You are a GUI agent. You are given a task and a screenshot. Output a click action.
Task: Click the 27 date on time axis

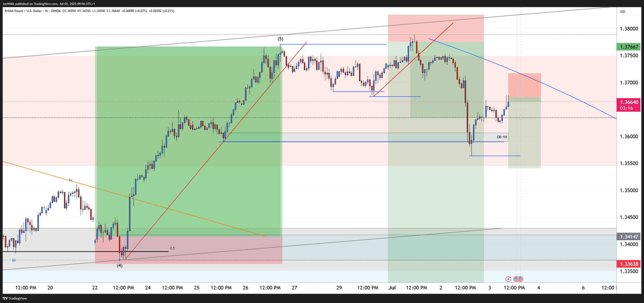coord(294,288)
